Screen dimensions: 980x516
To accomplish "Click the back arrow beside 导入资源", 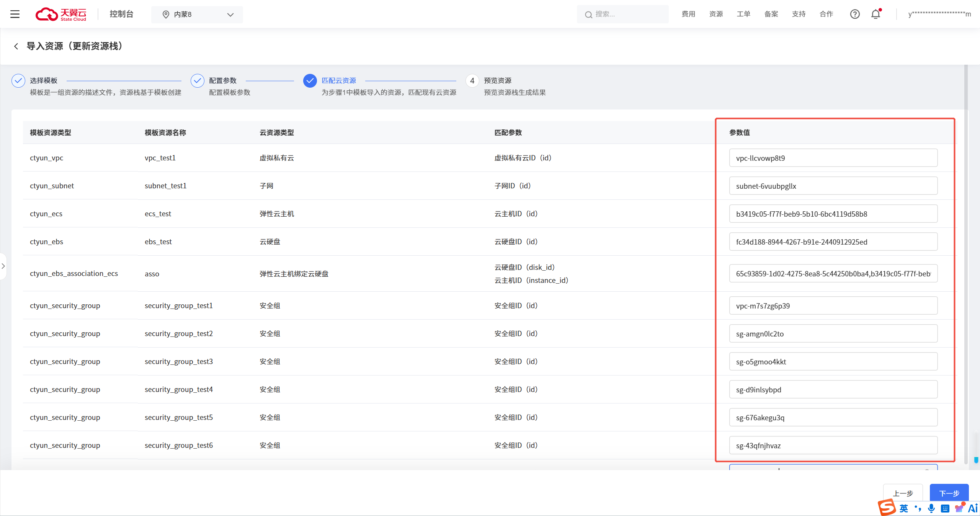I will point(16,46).
